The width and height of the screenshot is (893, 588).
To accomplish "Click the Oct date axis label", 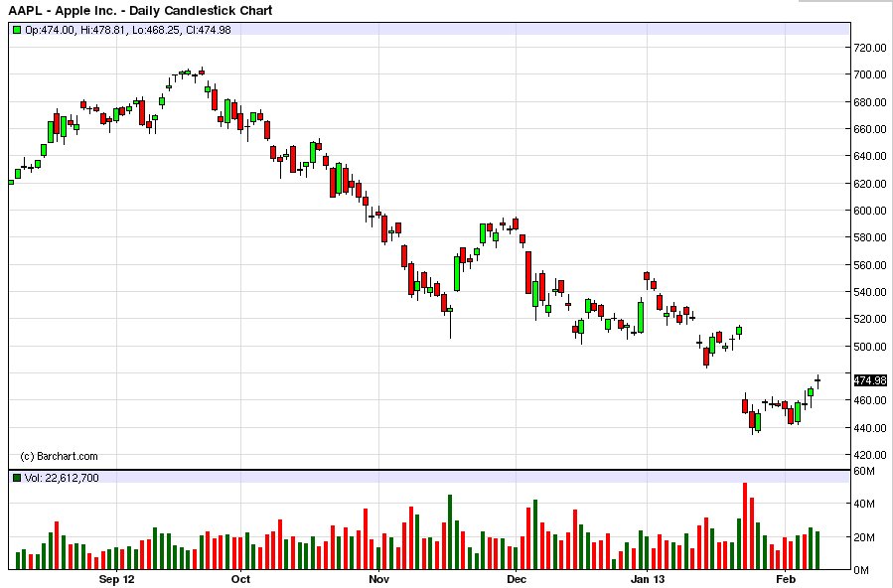I will (x=241, y=579).
